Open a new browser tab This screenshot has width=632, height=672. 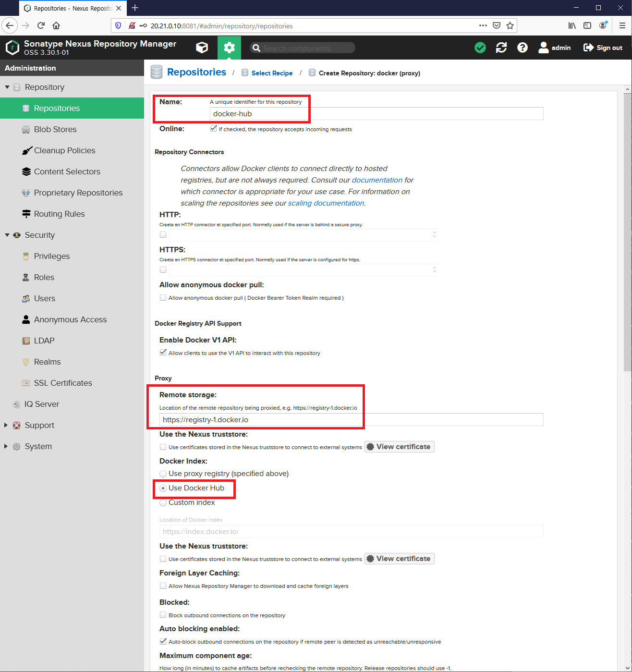(x=135, y=8)
